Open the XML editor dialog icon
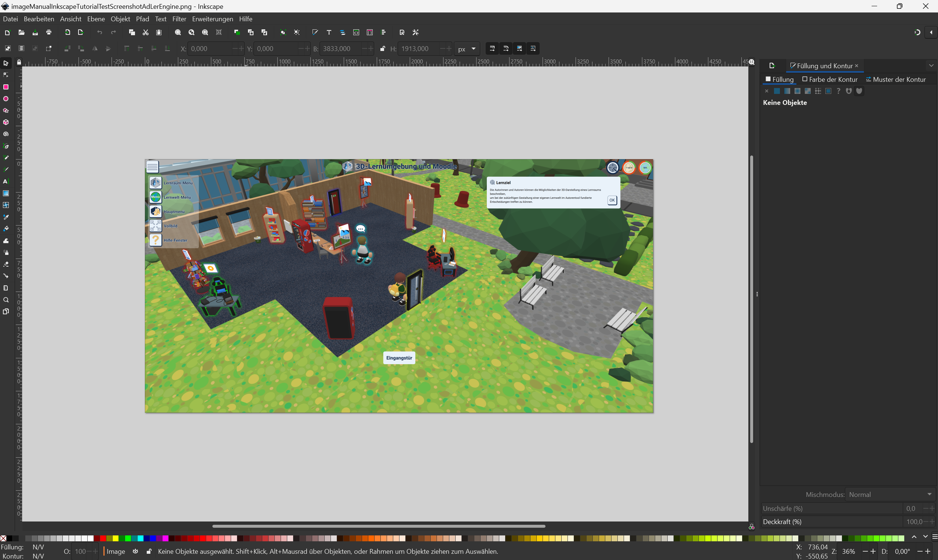This screenshot has width=938, height=560. [356, 32]
